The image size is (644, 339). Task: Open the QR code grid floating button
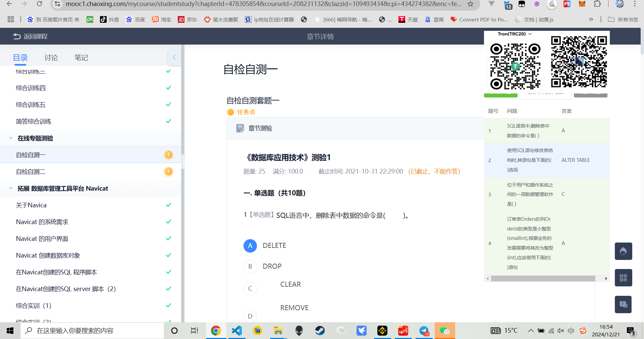[623, 278]
